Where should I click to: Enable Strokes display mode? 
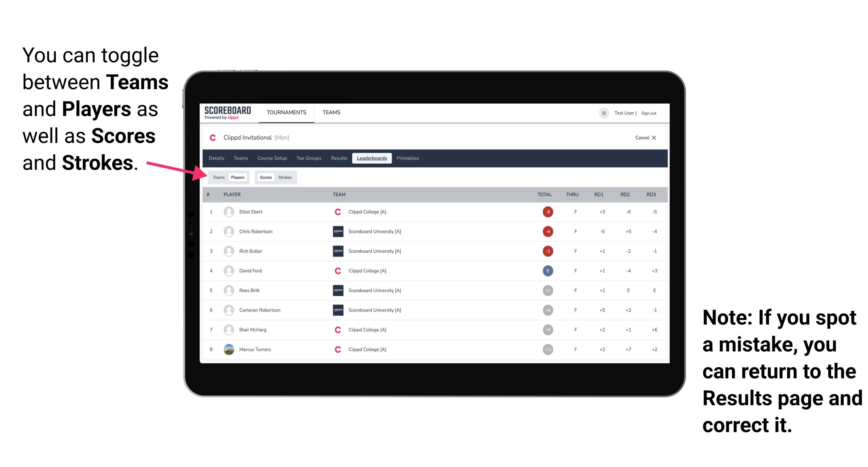[286, 177]
